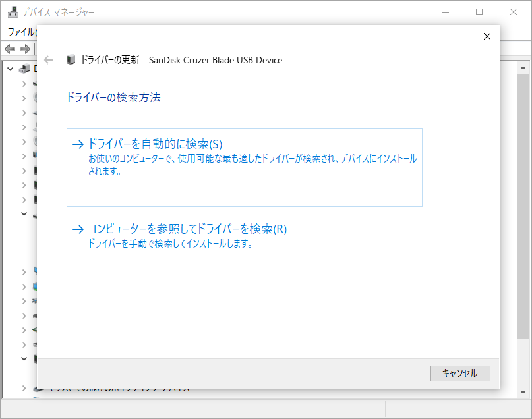This screenshot has width=532, height=419.
Task: Click the キャンセル button
Action: click(460, 374)
